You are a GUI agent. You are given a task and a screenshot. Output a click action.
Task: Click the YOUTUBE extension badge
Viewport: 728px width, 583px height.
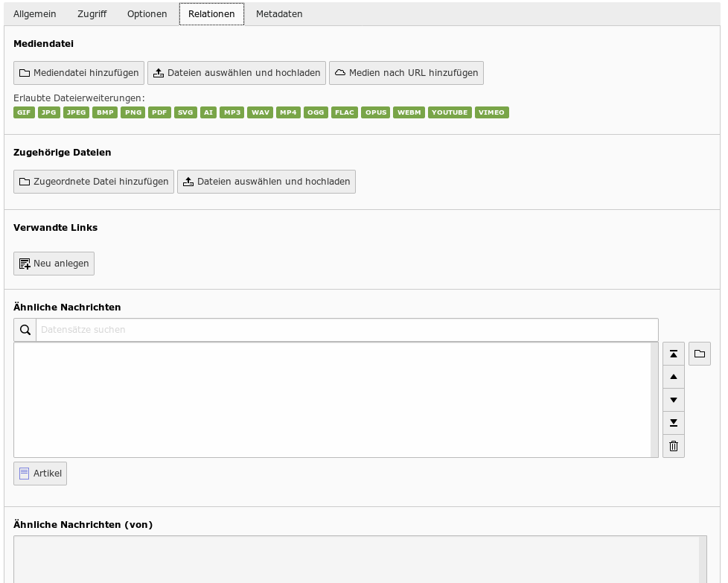point(450,112)
